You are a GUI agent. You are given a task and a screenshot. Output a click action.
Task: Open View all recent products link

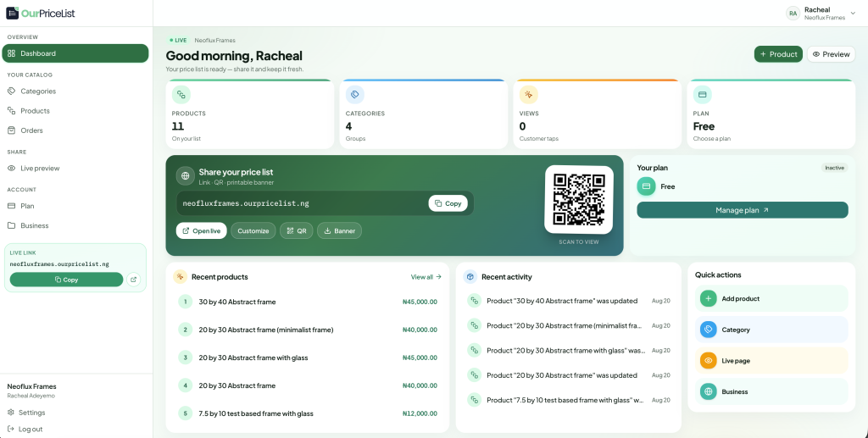click(x=426, y=277)
